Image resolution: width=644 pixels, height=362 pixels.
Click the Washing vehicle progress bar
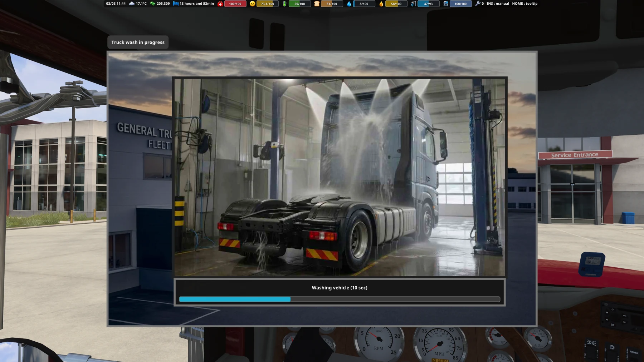tap(340, 299)
